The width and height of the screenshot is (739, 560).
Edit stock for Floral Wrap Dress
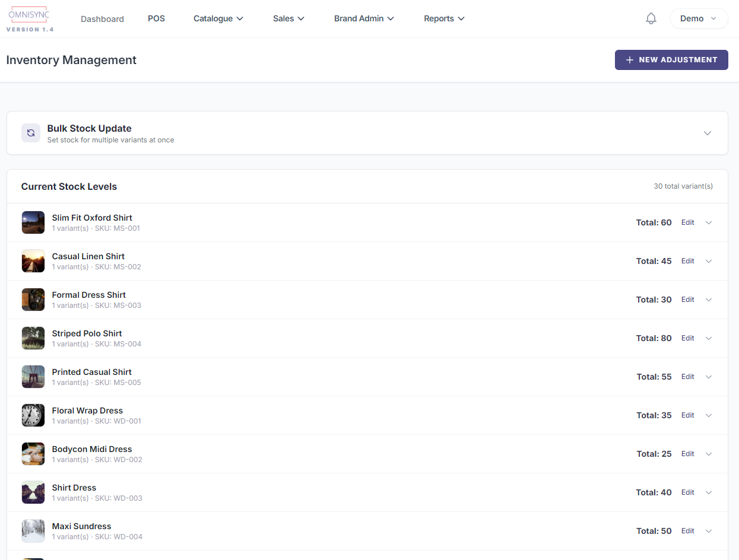[x=687, y=415]
